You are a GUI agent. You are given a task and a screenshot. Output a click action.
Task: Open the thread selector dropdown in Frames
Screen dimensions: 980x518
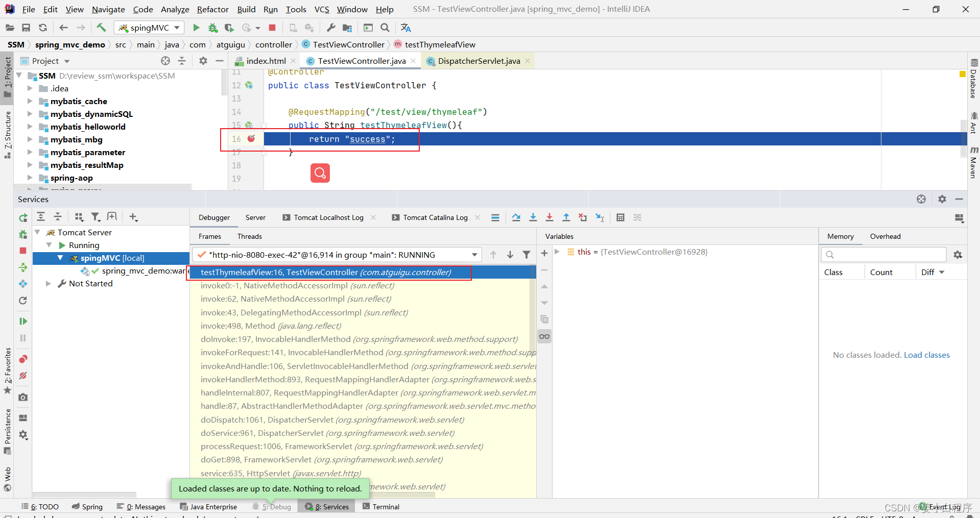pos(474,255)
